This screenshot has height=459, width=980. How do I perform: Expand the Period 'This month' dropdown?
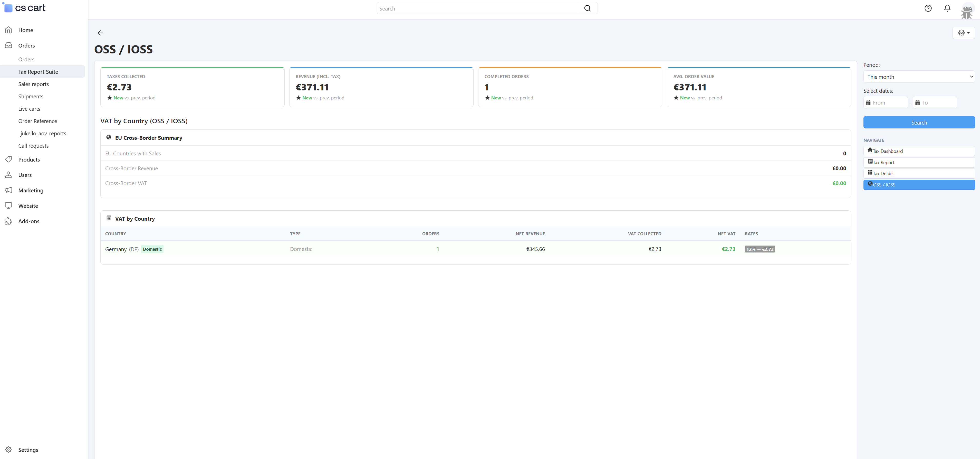(919, 77)
